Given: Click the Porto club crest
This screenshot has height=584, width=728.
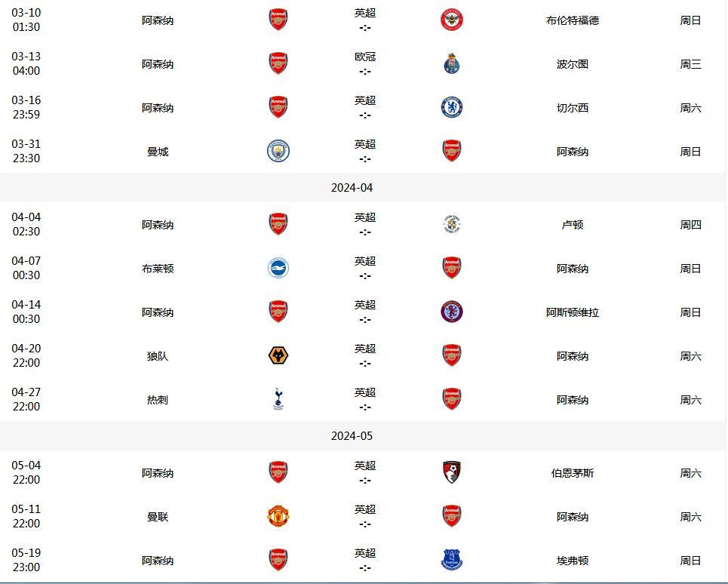Looking at the screenshot, I should coord(452,63).
